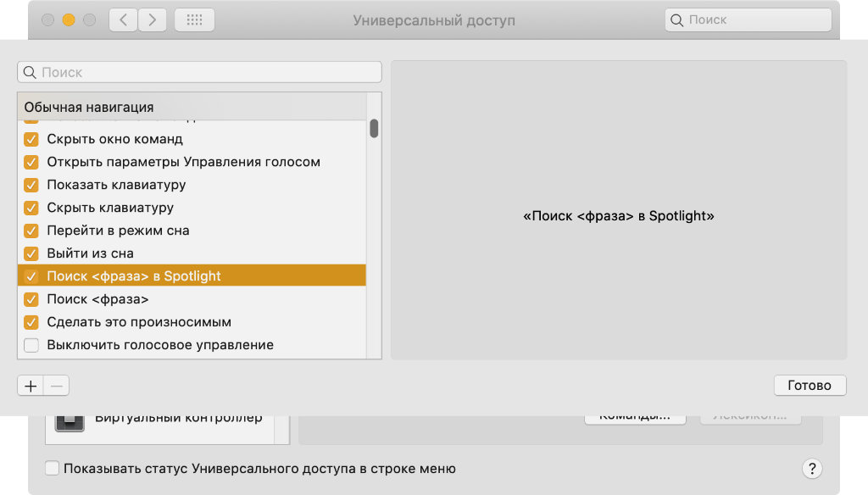Click the forward navigation arrow

pos(153,20)
